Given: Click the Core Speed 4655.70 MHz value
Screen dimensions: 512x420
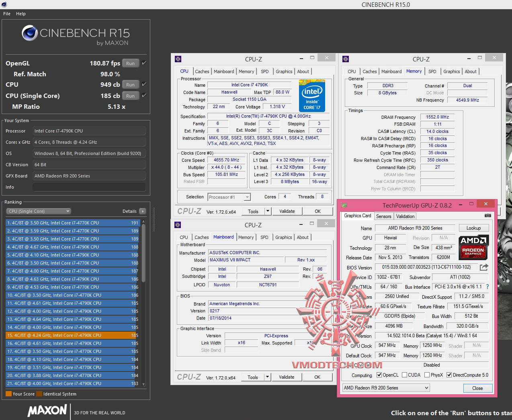Looking at the screenshot, I should point(226,160).
